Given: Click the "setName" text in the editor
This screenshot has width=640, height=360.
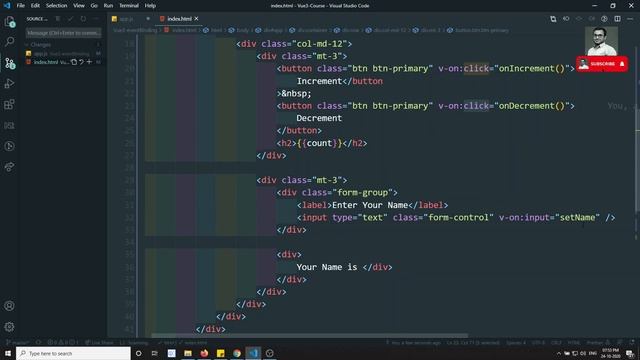Looking at the screenshot, I should pyautogui.click(x=577, y=218).
